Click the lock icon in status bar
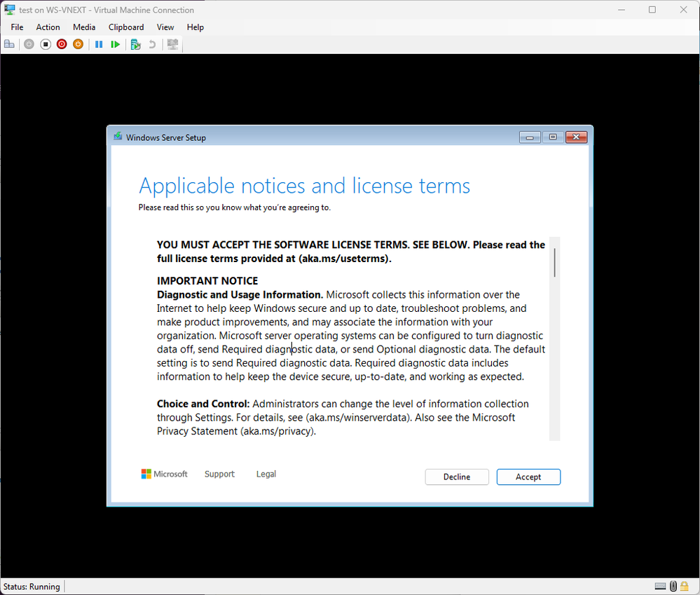 (685, 586)
